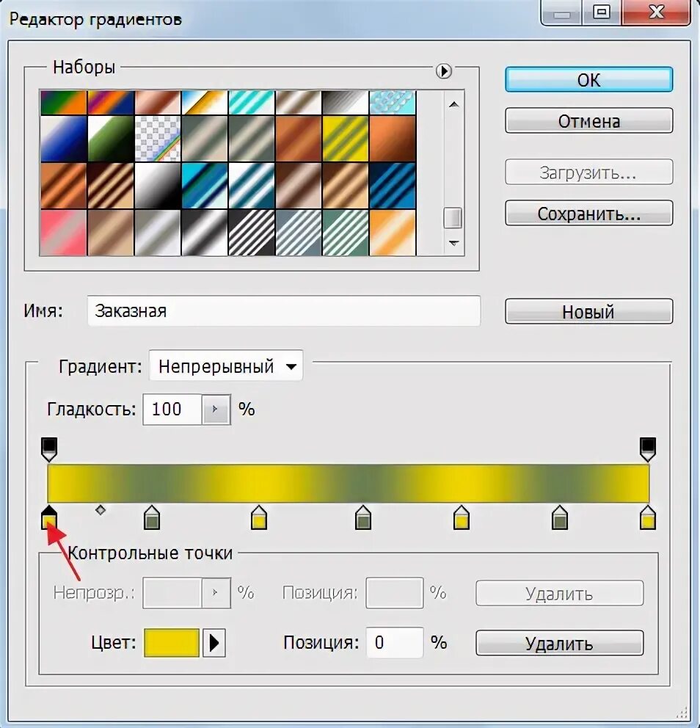700x728 pixels.
Task: Click the greyed Удалить button beside Непрозр.
Action: (x=559, y=593)
